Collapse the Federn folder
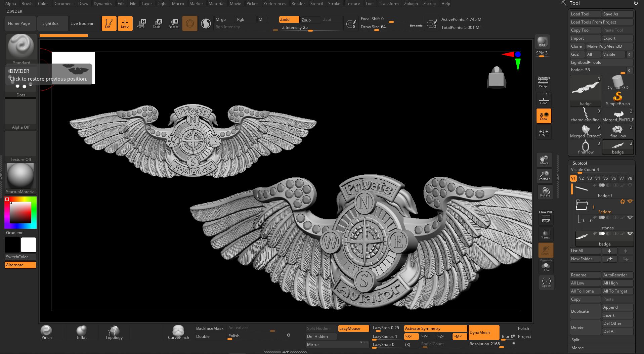 (x=582, y=205)
